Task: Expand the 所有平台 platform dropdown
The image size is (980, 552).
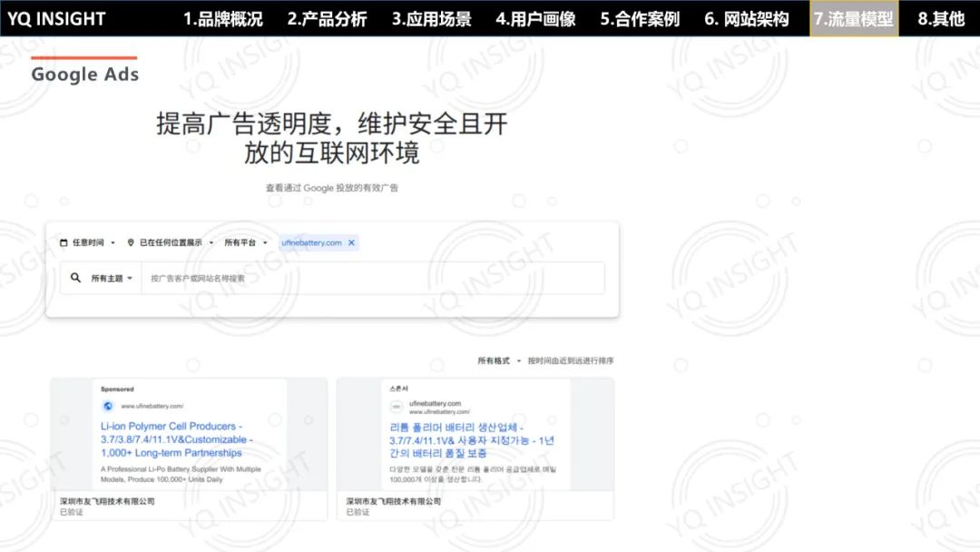Action: [x=246, y=242]
